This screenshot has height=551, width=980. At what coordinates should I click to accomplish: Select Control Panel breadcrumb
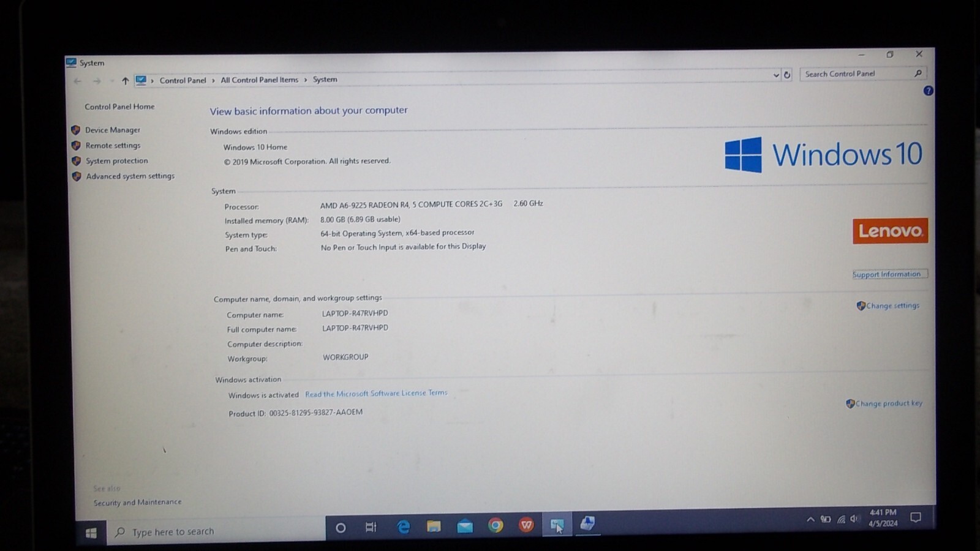(x=183, y=80)
